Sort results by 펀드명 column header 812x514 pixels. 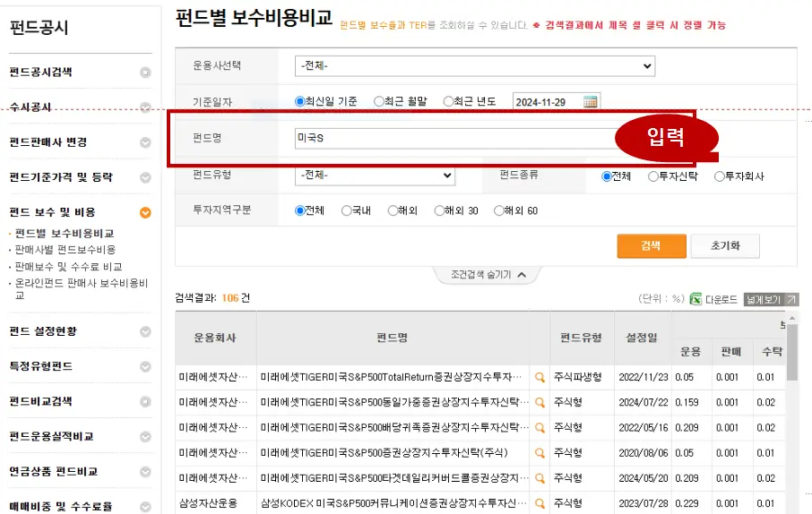(x=392, y=338)
